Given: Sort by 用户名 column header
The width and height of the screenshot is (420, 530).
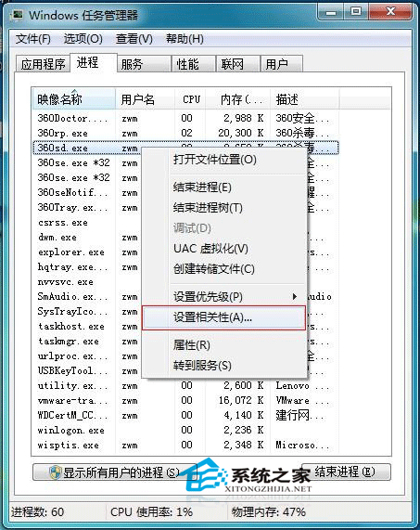Looking at the screenshot, I should (x=145, y=99).
